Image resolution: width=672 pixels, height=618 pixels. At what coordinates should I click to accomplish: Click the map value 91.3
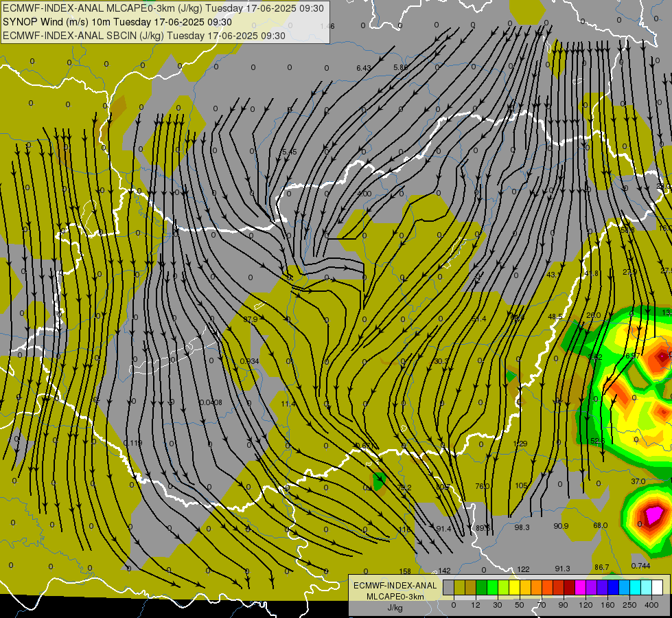[x=562, y=569]
